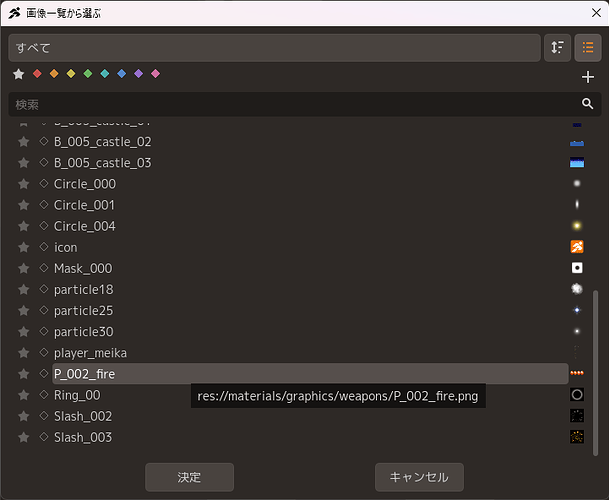Image resolution: width=609 pixels, height=500 pixels.
Task: Select Slash_002 image entry
Action: [310, 416]
